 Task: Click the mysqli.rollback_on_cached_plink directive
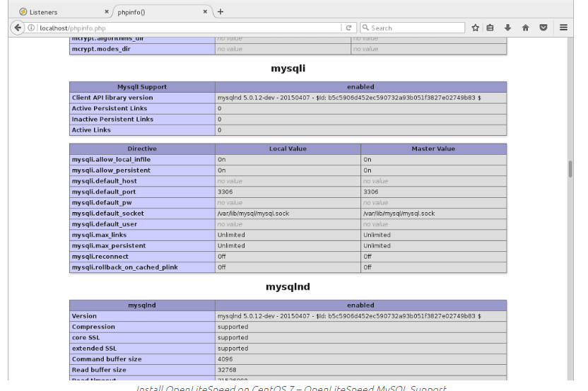point(142,267)
